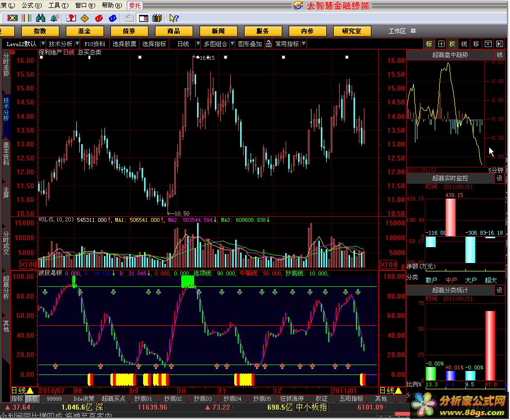Click the 内参 category button
Screen dimensions: 510x420
tap(307, 31)
